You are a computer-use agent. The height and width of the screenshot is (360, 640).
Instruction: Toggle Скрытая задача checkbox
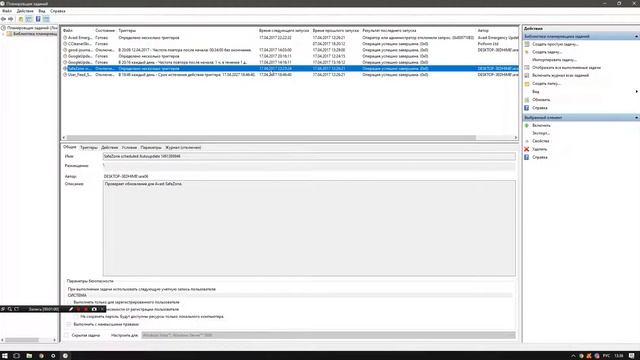(x=67, y=336)
